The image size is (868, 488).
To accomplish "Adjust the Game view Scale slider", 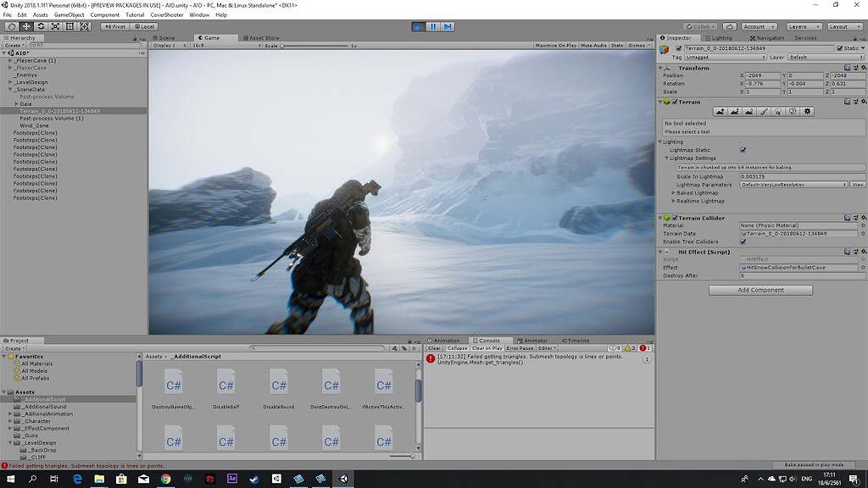I will click(x=314, y=46).
